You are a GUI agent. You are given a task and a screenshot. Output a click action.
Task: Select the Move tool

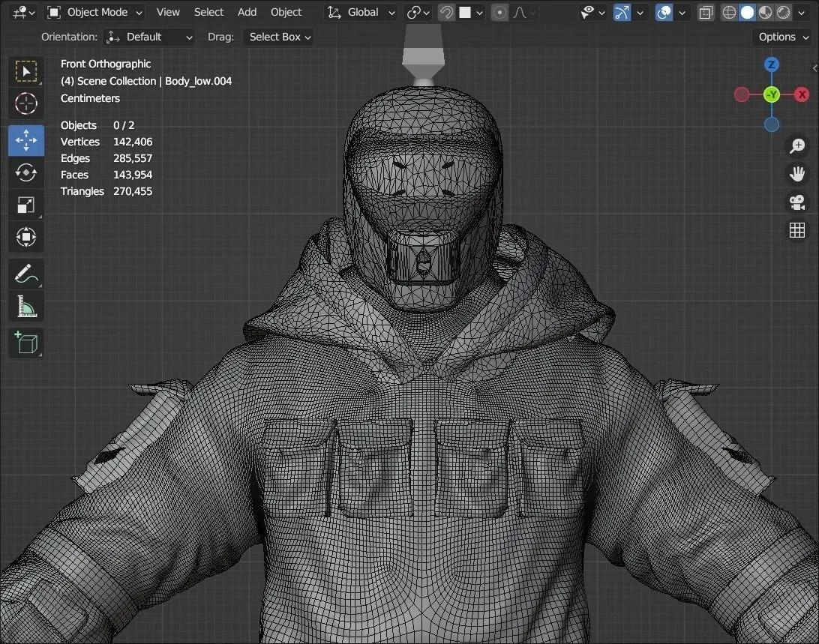26,140
